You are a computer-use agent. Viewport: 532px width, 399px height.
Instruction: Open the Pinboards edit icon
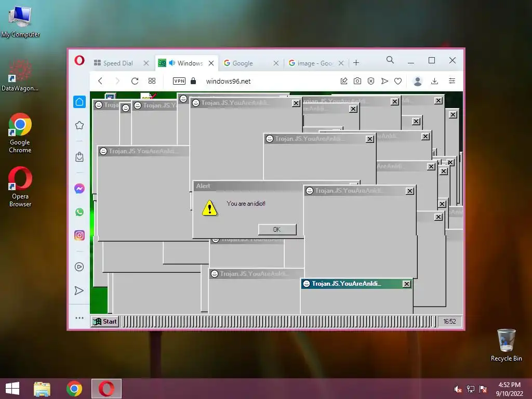click(344, 81)
